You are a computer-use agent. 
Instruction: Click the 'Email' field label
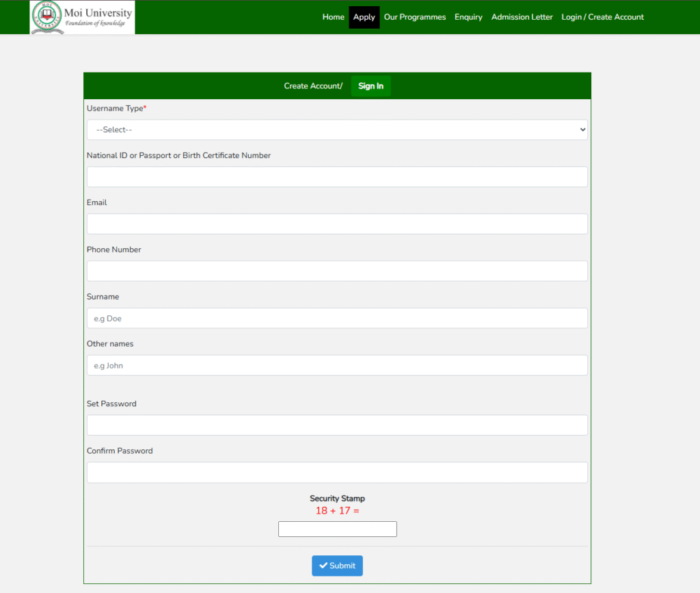97,202
